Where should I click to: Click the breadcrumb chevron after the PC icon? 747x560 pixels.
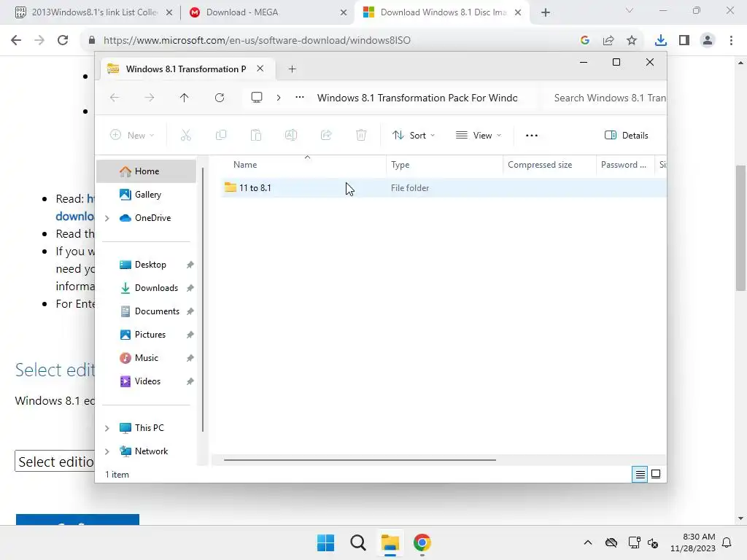tap(279, 98)
